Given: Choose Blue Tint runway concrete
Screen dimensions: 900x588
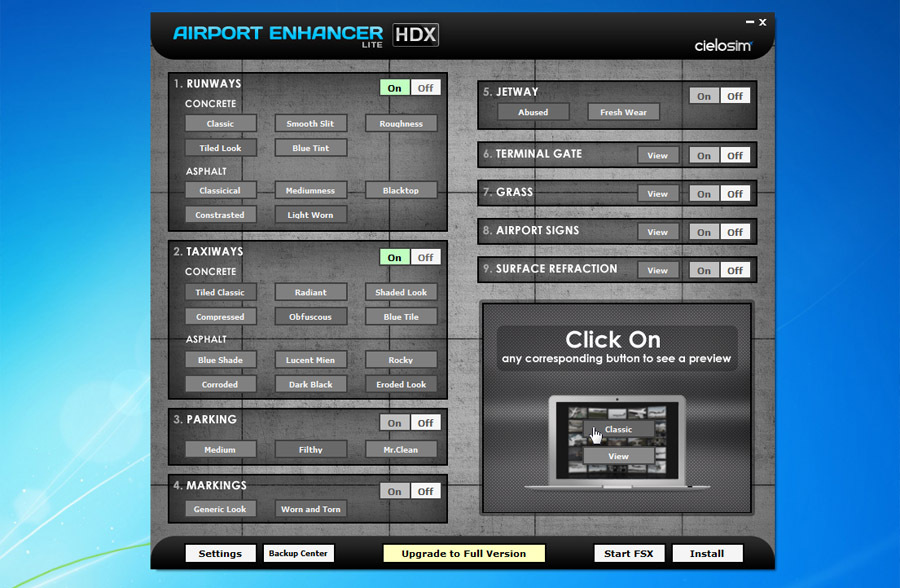Looking at the screenshot, I should [x=311, y=148].
